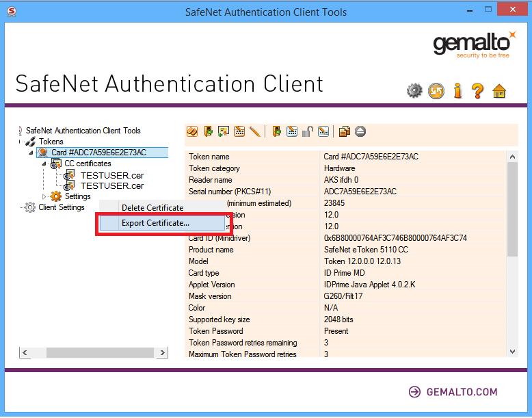Go Home using the house icon
This screenshot has height=418, width=532.
coord(499,91)
